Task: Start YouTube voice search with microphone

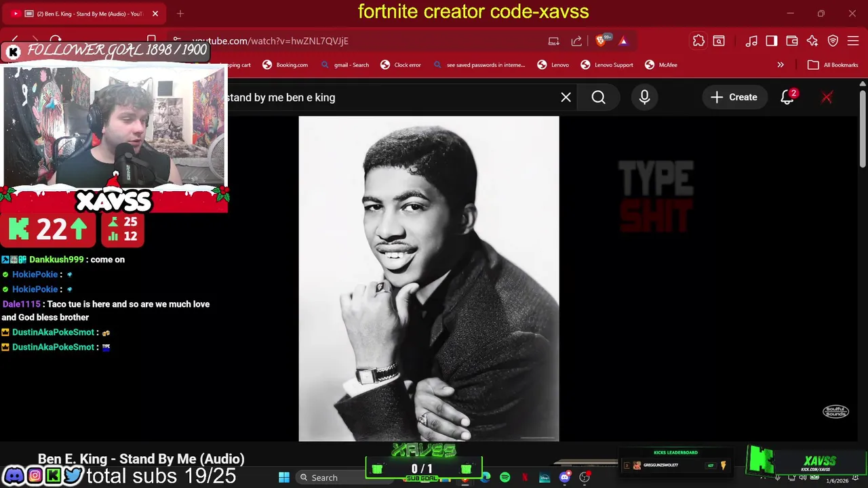Action: point(644,98)
